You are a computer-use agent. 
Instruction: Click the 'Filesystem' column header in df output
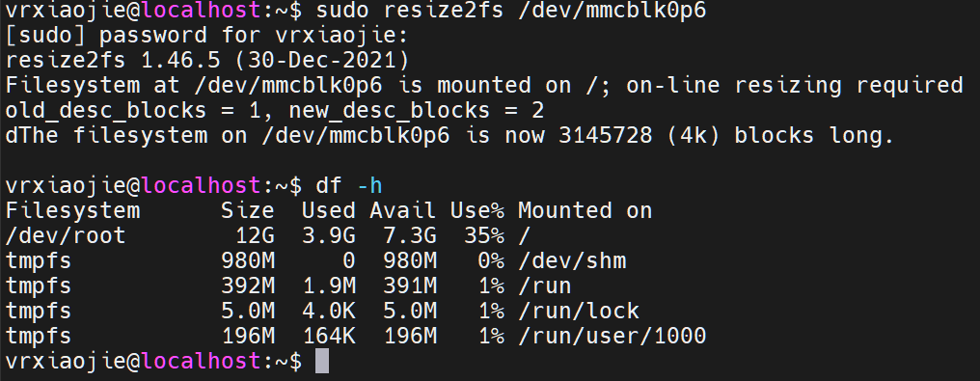(72, 210)
